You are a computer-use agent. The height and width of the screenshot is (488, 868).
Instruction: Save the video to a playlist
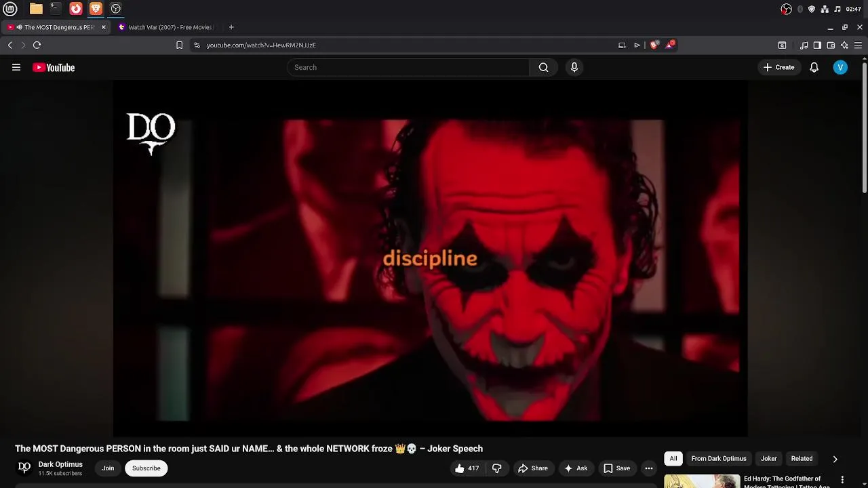[x=617, y=468]
